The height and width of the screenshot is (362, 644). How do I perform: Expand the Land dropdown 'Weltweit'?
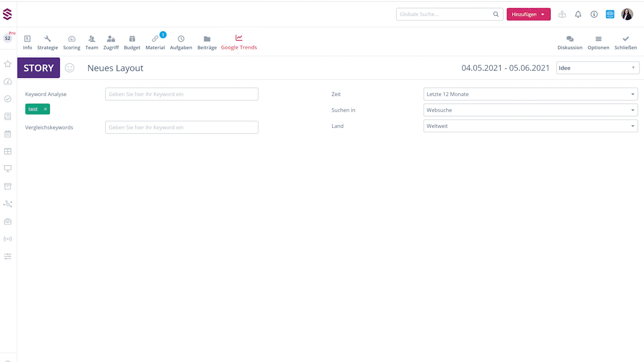pos(530,126)
